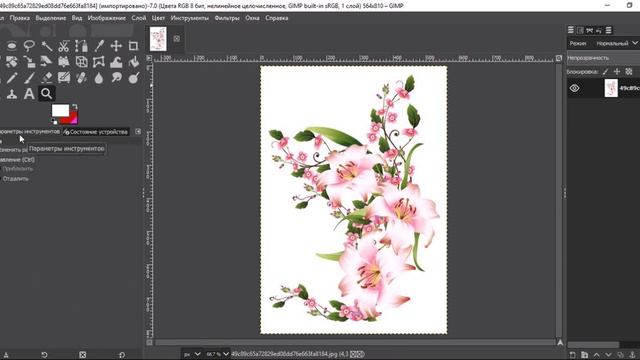Open the 'Цвет' menu

tap(158, 18)
